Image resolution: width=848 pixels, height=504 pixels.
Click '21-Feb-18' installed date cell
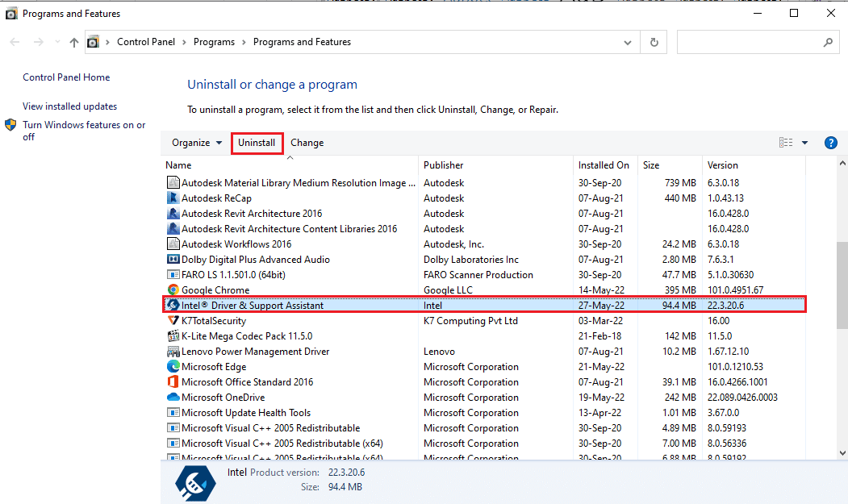point(599,335)
